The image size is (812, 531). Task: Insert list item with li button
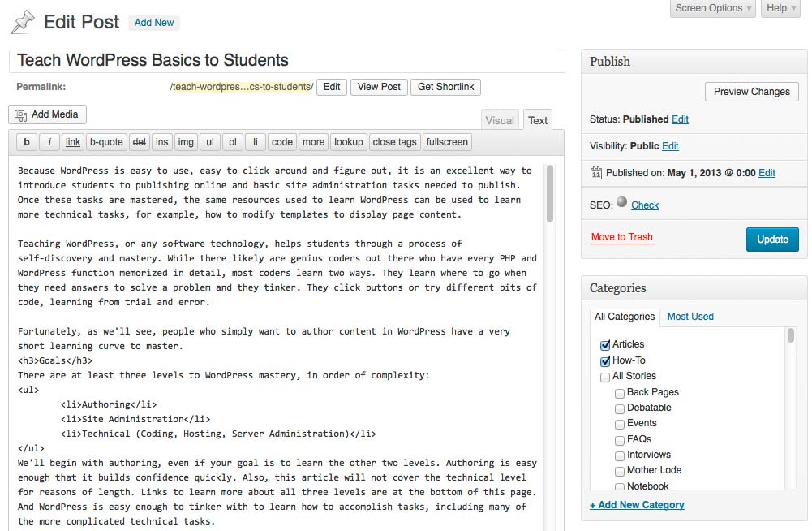click(x=256, y=142)
